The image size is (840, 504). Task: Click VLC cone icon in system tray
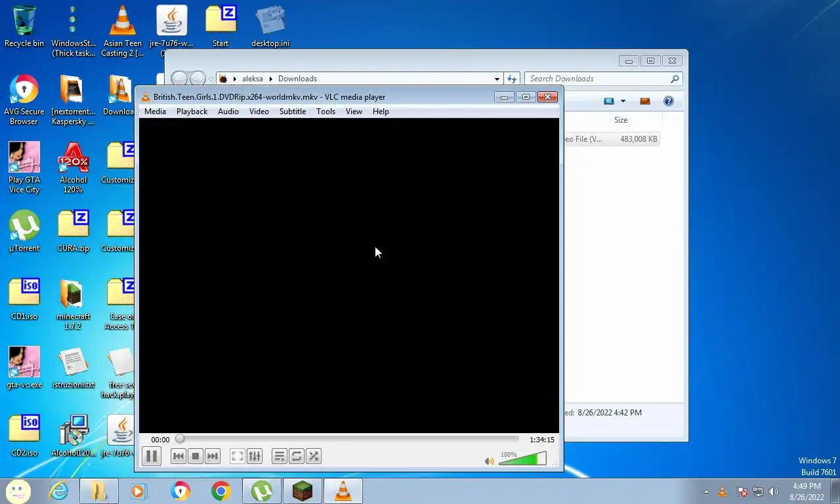(723, 492)
